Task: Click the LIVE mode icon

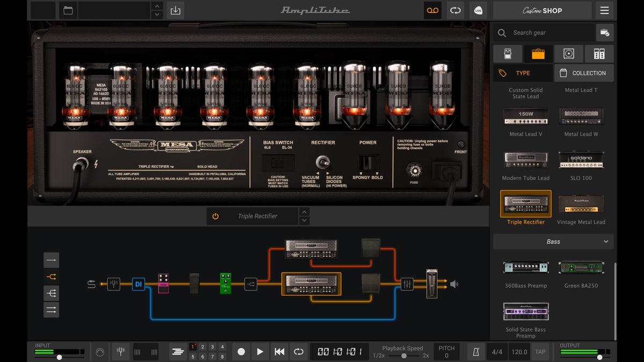Action: click(478, 10)
